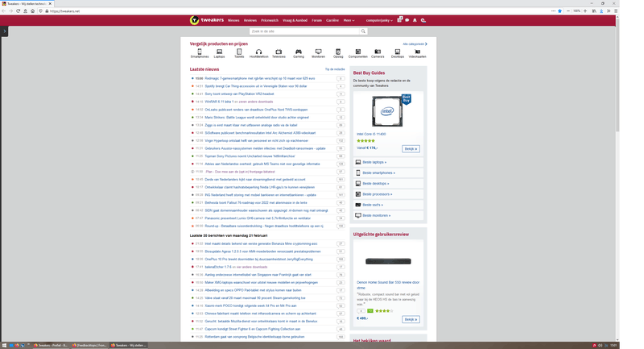Expand the Meer dropdown in navigation

(349, 20)
